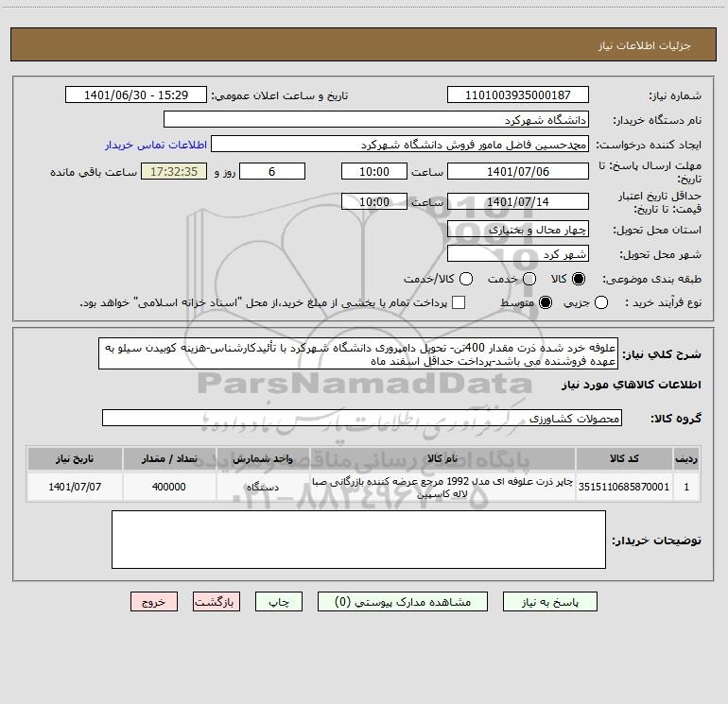Screen dimensions: 728x704
Task: Click the province field چهار محال و بختیاری
Action: [x=518, y=230]
